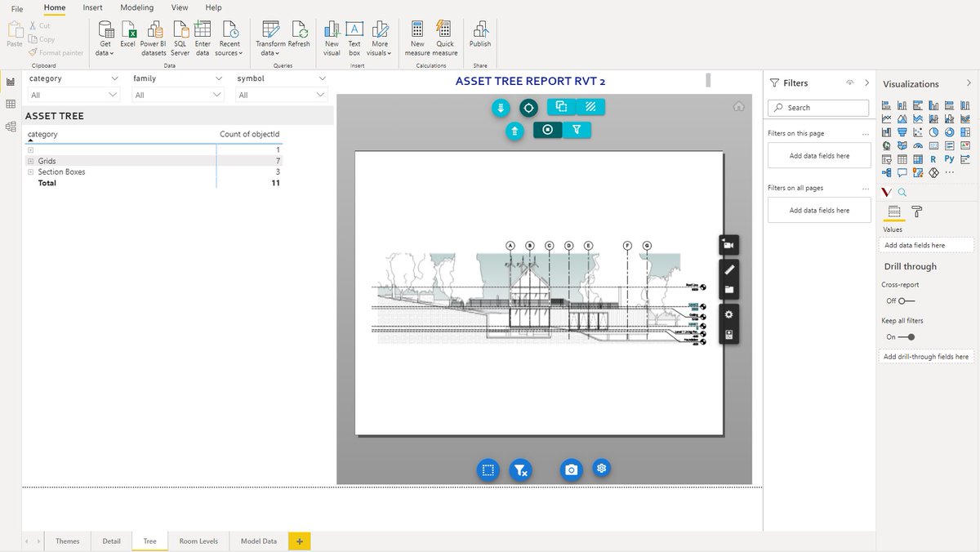Screen dimensions: 980x552
Task: Click the viewer pencil markup button
Action: (729, 269)
